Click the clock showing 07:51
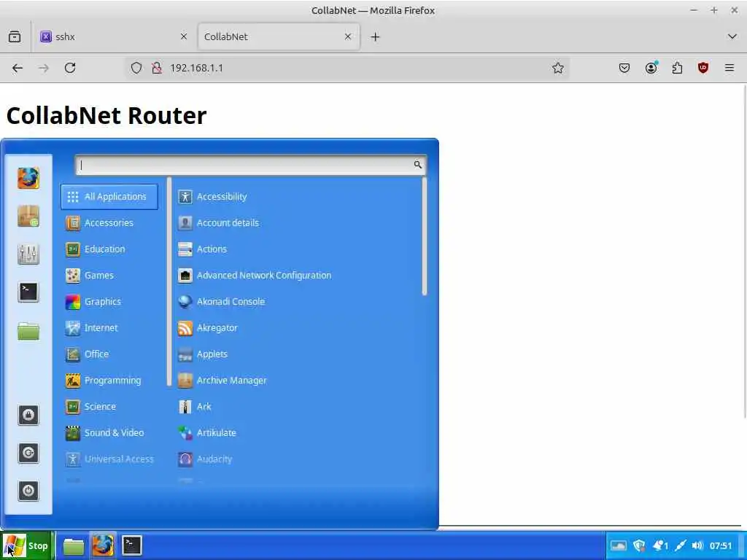 pos(720,545)
